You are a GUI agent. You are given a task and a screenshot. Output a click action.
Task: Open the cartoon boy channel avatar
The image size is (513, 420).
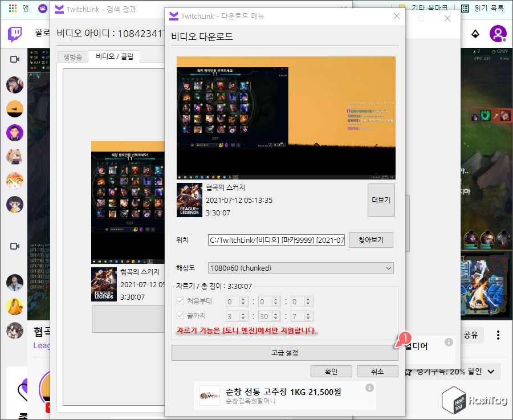coord(15,205)
